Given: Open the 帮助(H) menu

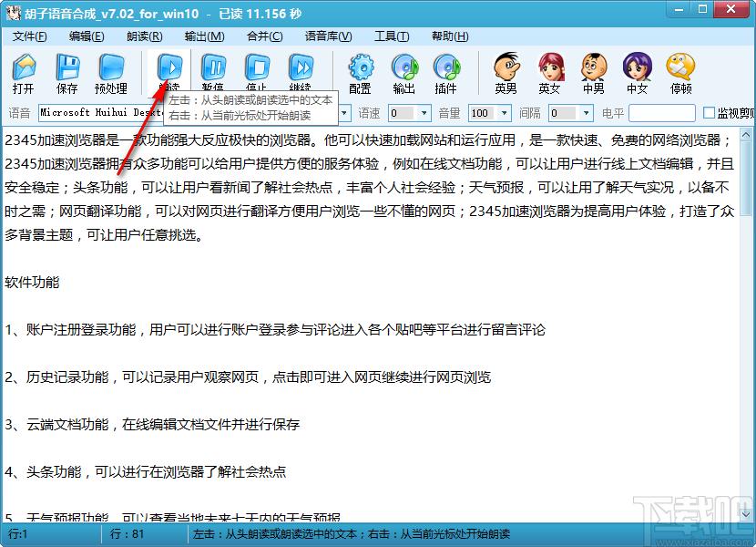Looking at the screenshot, I should [450, 36].
